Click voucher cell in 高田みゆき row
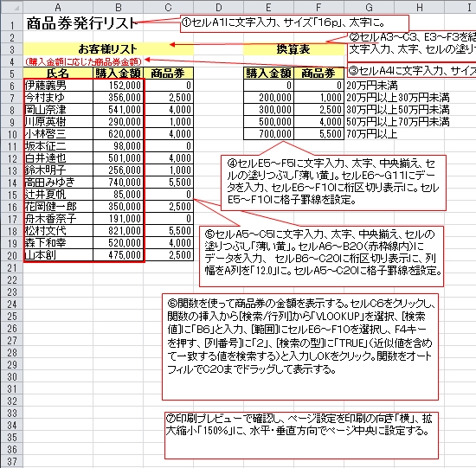476x468 pixels. click(168, 183)
